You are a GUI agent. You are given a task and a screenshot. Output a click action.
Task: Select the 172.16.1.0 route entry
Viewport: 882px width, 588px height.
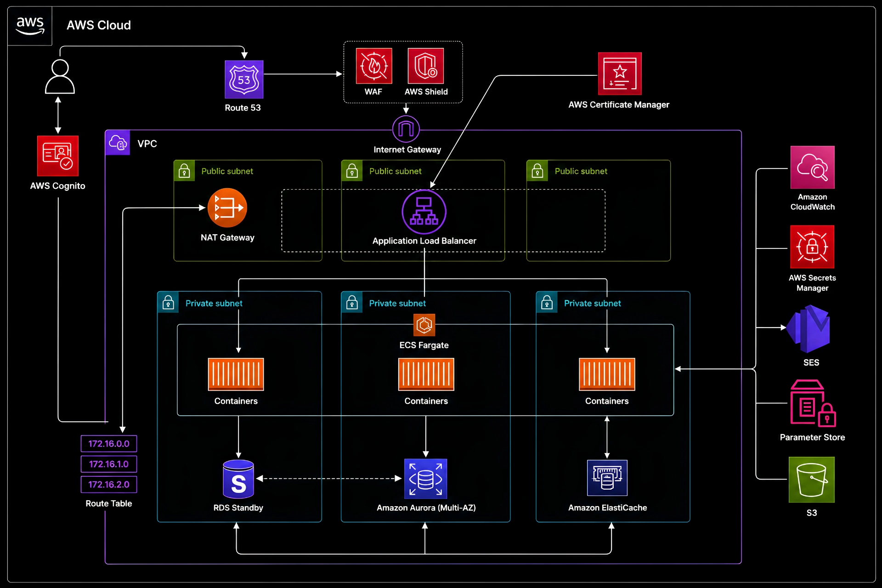pyautogui.click(x=109, y=464)
